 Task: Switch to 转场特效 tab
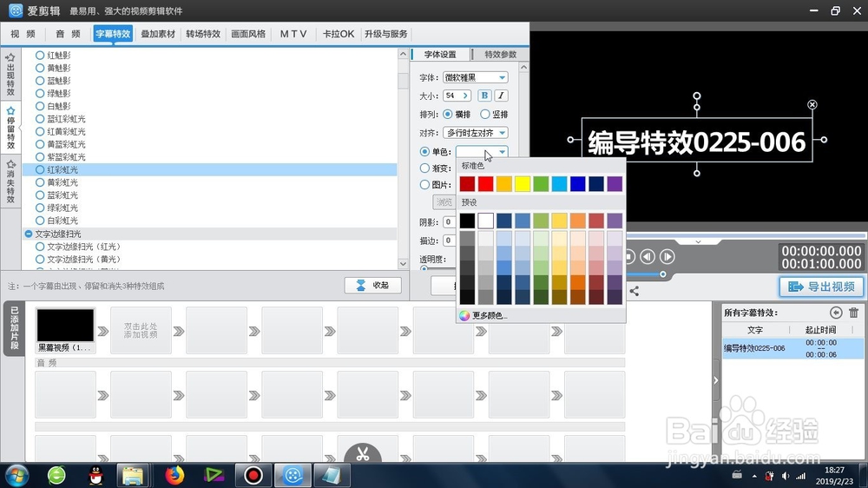point(203,34)
